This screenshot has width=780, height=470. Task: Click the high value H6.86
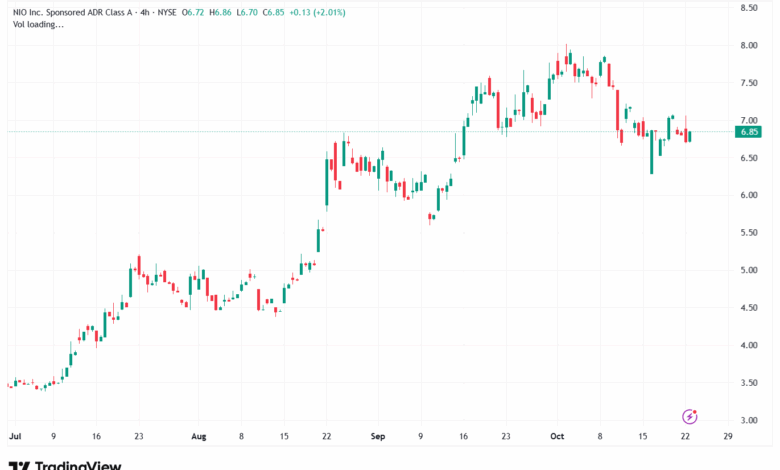(220, 12)
